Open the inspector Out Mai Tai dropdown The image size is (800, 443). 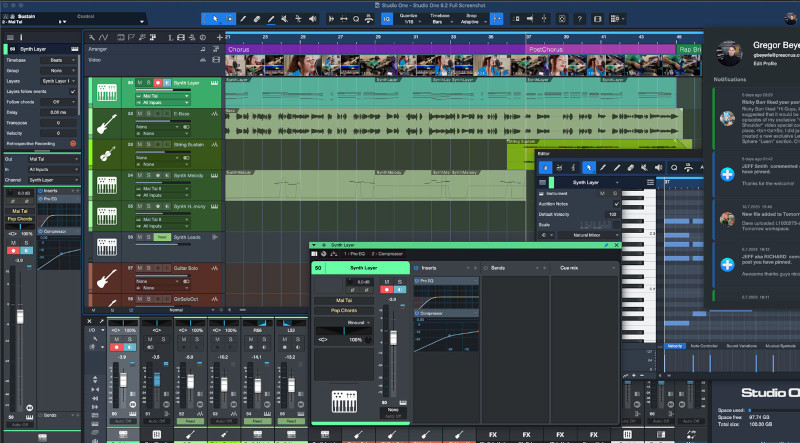(x=53, y=159)
